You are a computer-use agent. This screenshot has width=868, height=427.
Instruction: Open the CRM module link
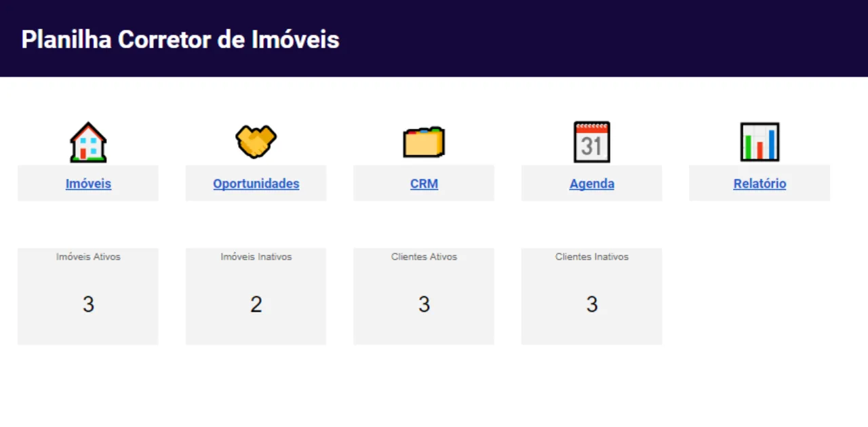(x=424, y=184)
